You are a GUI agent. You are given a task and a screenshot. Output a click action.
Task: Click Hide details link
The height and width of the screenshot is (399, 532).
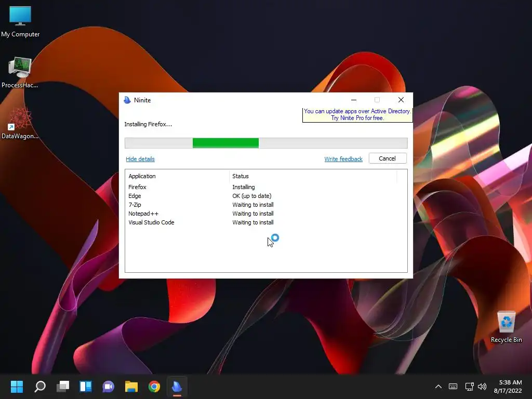(140, 159)
